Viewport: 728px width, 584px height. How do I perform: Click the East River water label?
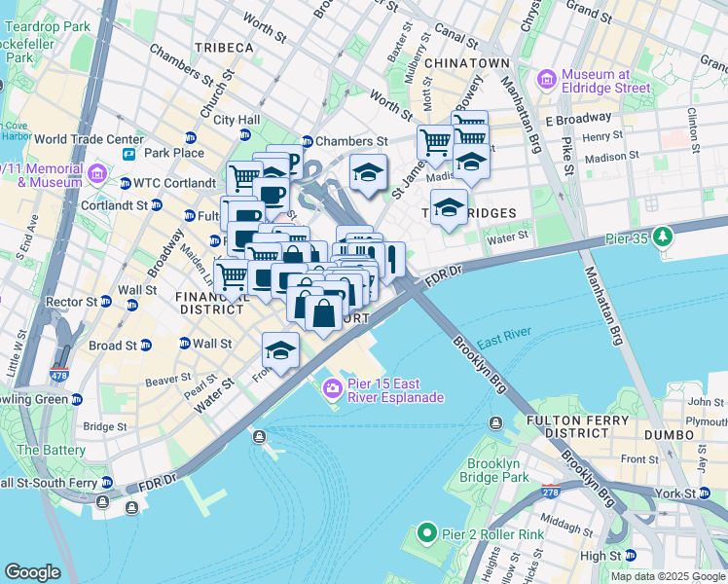tap(504, 338)
